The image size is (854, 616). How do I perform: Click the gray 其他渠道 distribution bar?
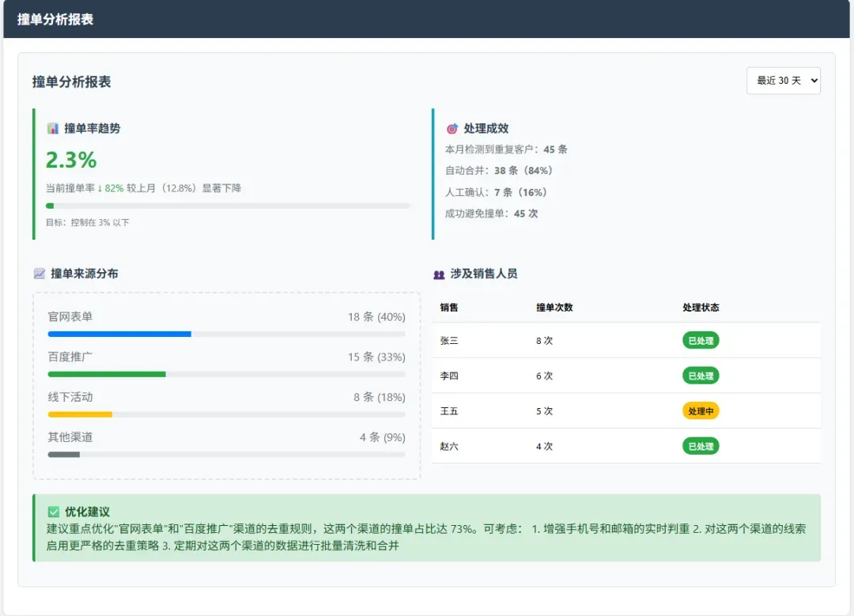[x=64, y=455]
